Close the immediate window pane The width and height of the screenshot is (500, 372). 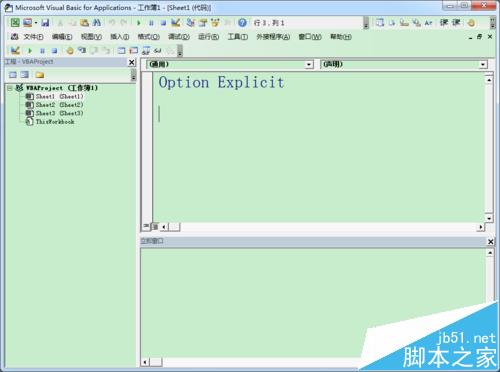pos(491,242)
